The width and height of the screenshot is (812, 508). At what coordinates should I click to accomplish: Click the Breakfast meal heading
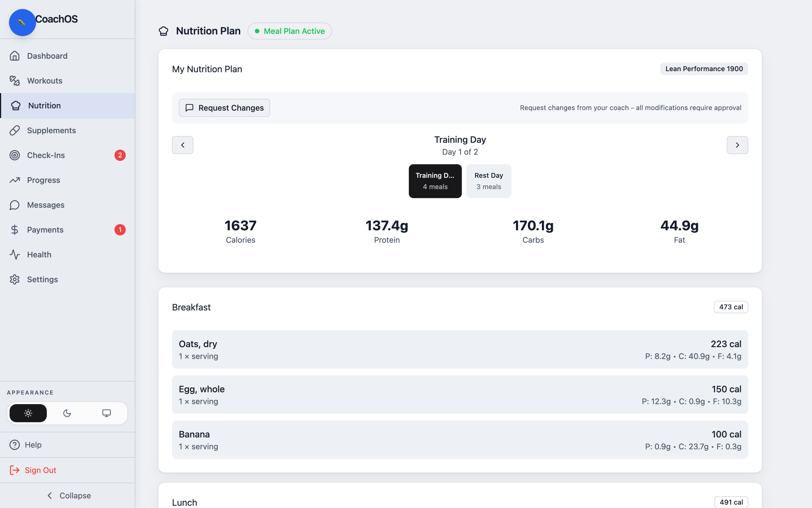(x=191, y=307)
